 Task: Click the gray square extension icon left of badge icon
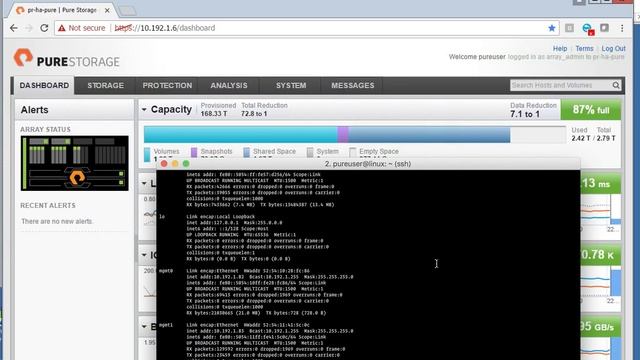point(569,28)
